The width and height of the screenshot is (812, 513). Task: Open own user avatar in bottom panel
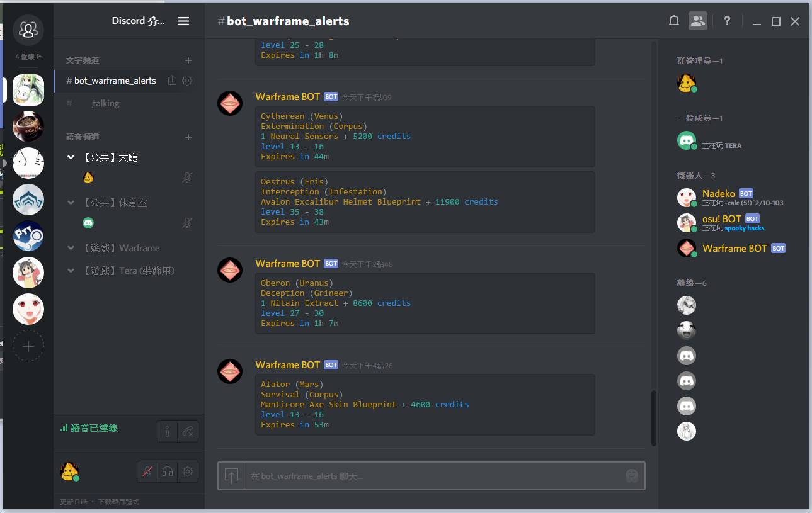pos(69,471)
